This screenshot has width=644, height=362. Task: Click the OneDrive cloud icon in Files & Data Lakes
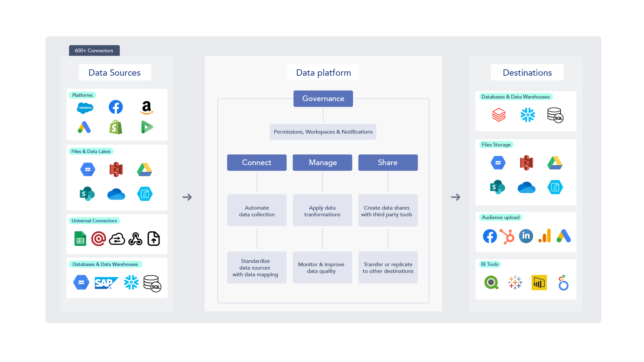116,194
